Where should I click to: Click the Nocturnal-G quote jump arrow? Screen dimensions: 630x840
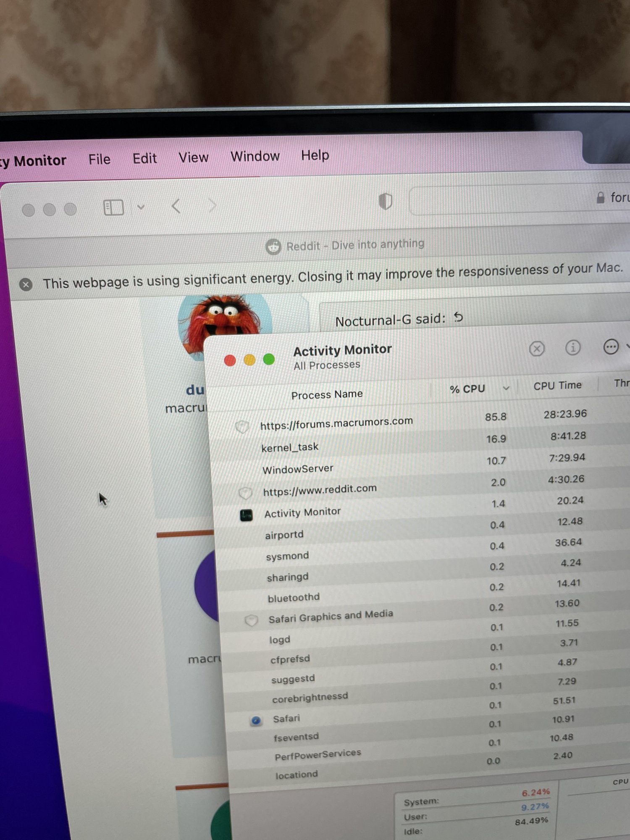(x=459, y=318)
